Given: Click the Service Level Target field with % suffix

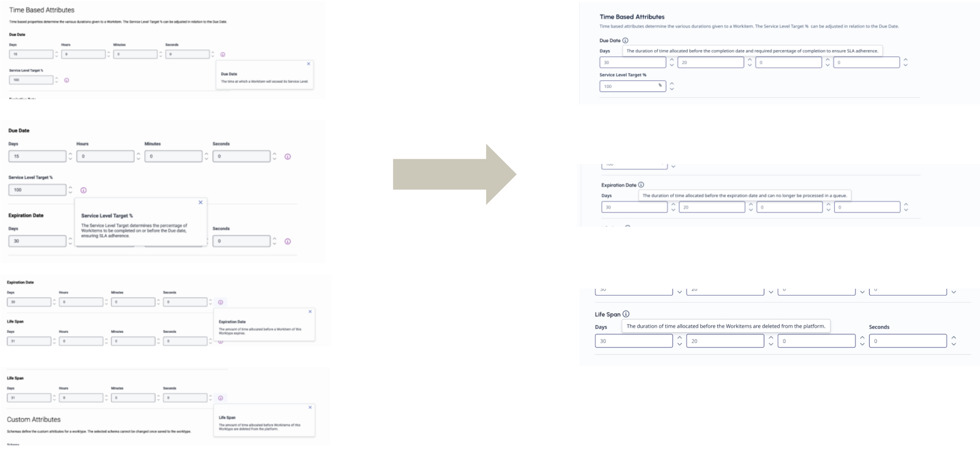Looking at the screenshot, I should pos(633,86).
